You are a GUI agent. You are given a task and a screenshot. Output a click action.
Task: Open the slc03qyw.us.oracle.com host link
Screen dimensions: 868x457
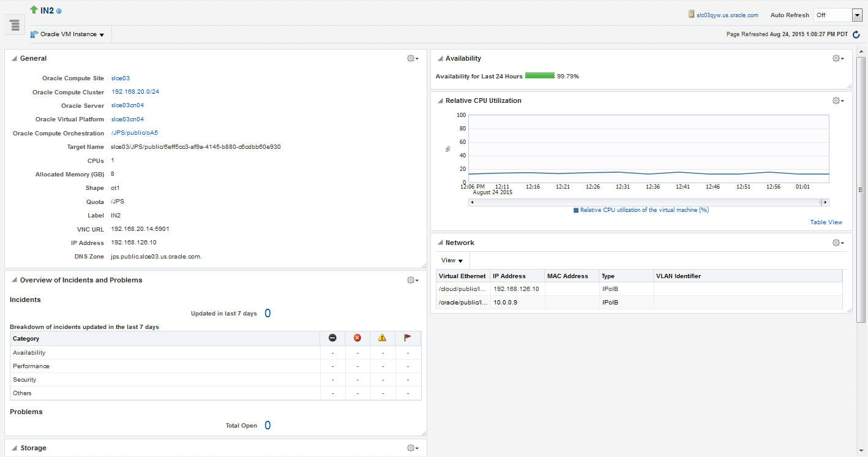click(727, 15)
